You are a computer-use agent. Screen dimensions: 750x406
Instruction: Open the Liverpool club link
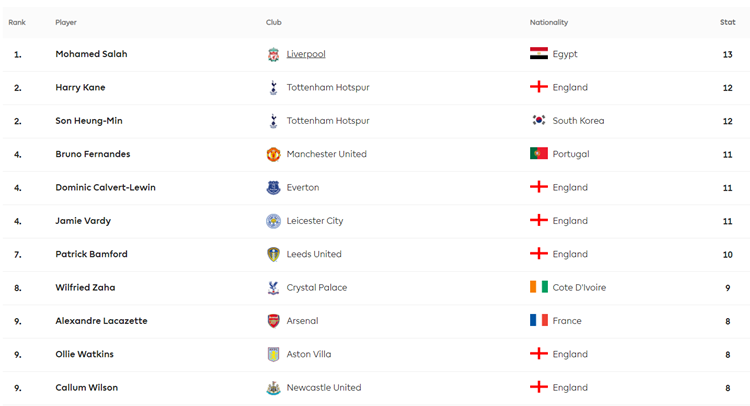306,54
